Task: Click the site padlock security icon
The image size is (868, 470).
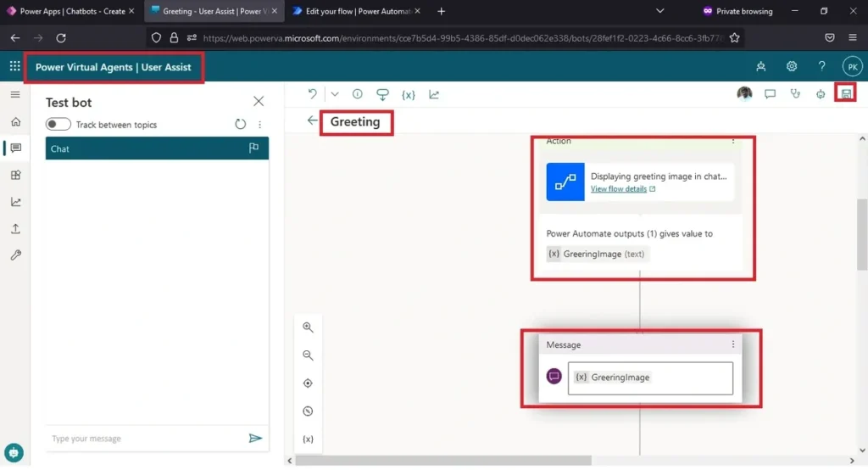Action: [x=174, y=37]
